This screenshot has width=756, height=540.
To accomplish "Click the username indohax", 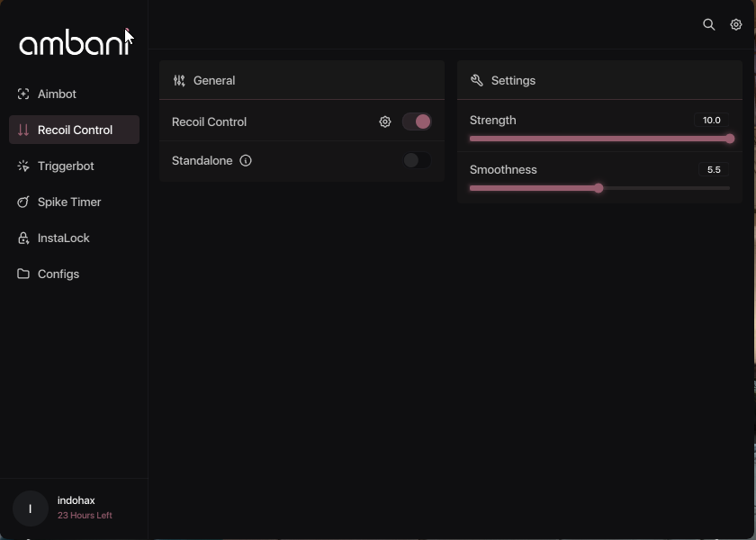I will click(76, 500).
